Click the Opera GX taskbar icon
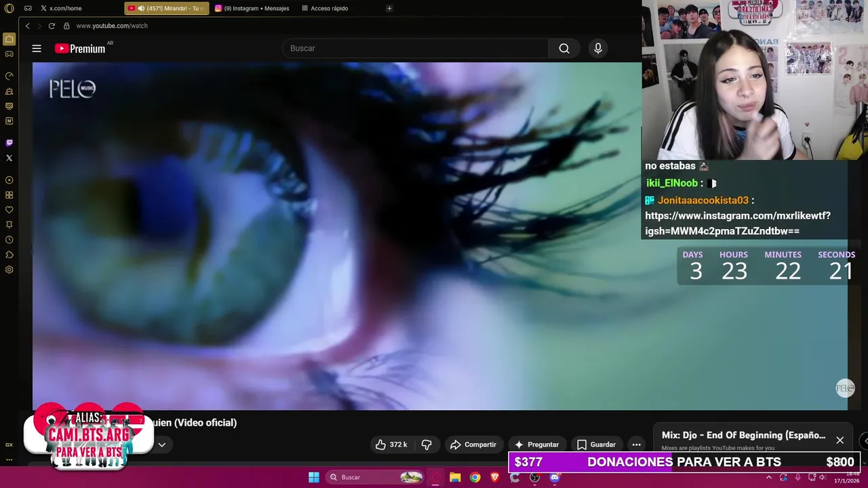This screenshot has height=488, width=868. pyautogui.click(x=435, y=477)
